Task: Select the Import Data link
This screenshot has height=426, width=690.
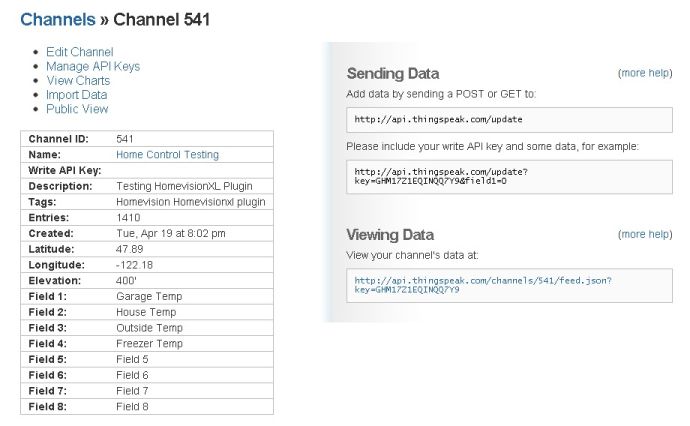Action: 77,95
